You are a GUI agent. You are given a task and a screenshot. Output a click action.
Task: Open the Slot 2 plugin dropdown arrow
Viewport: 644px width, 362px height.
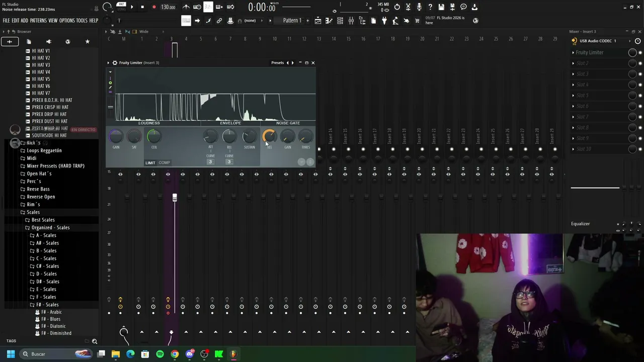click(x=573, y=63)
